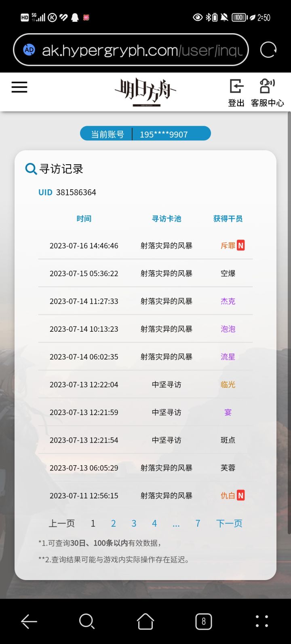Tap the muted bell icon in the status bar
The width and height of the screenshot is (291, 644).
224,17
